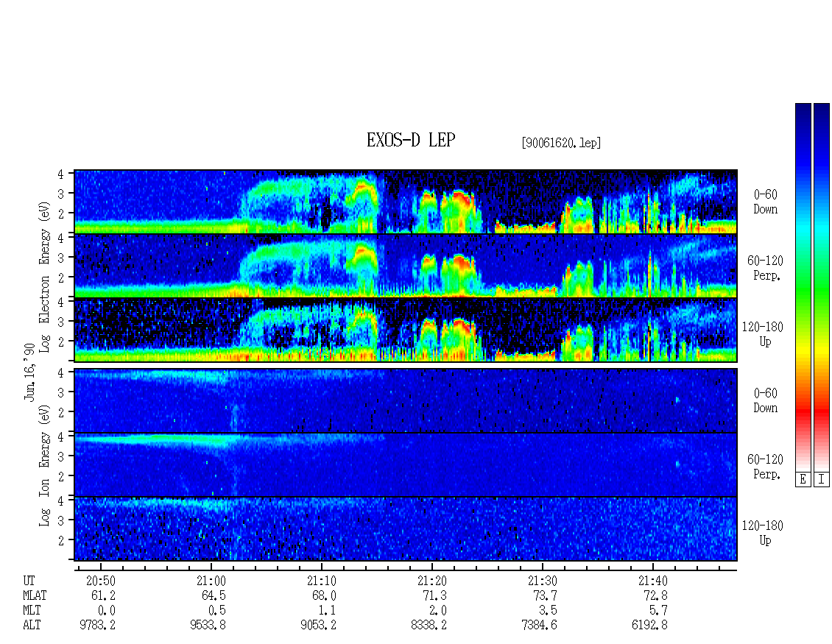Click the electron 60-120 Perp. pitch angle label

click(765, 268)
